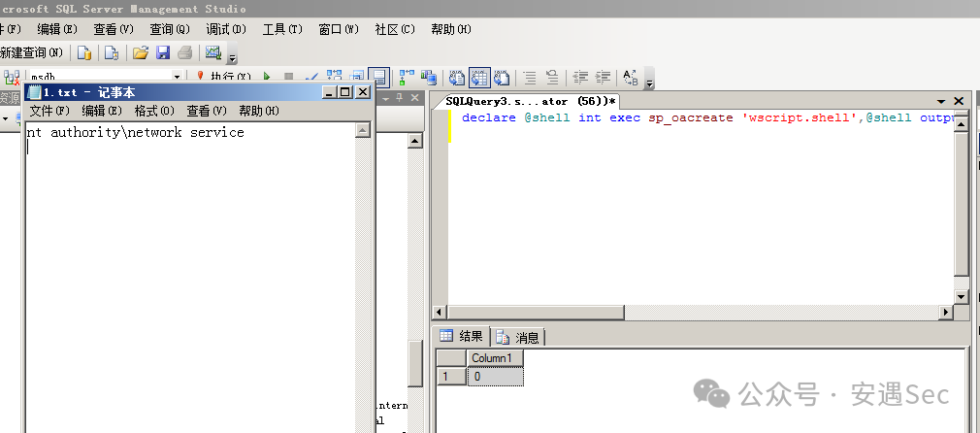Click the uncomment selected lines icon
The width and height of the screenshot is (980, 433).
[x=552, y=77]
